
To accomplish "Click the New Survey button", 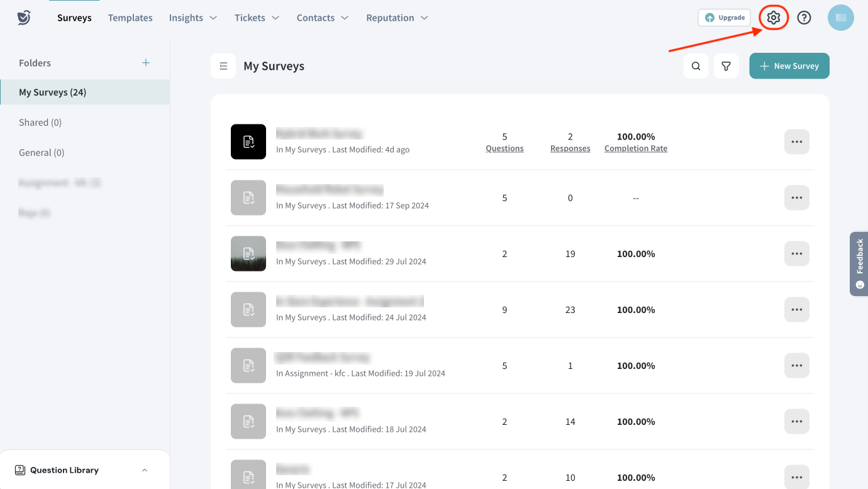I will pyautogui.click(x=789, y=66).
